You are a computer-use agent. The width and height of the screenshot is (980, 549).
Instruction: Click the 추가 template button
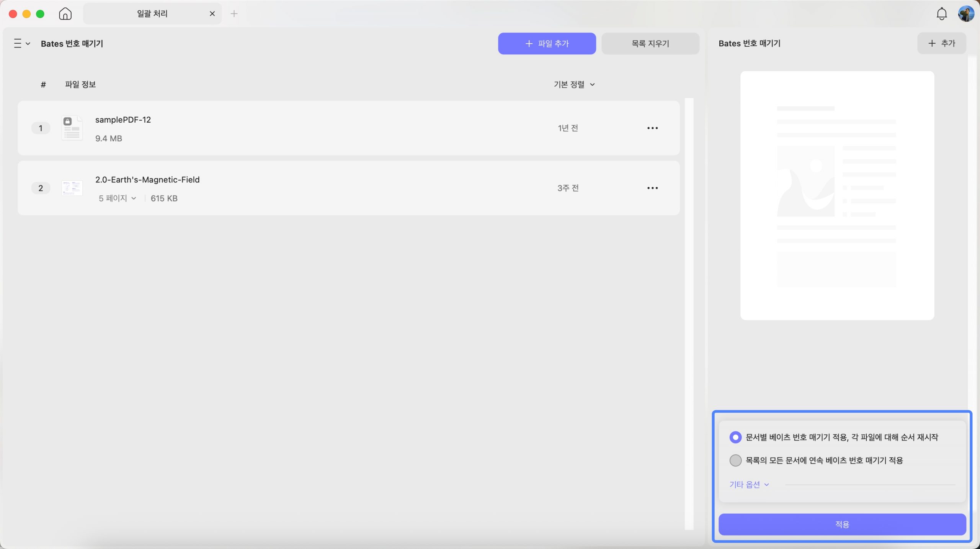click(x=941, y=43)
